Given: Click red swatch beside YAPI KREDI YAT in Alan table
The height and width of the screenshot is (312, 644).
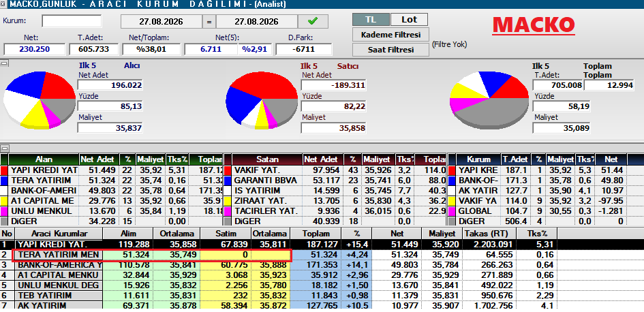Looking at the screenshot, I should point(5,170).
